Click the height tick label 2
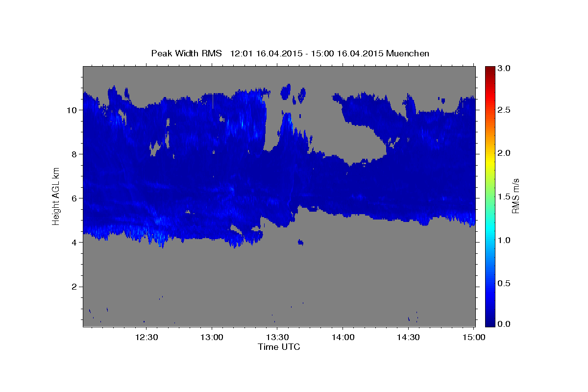Image resolution: width=588 pixels, height=392 pixels. click(x=75, y=287)
